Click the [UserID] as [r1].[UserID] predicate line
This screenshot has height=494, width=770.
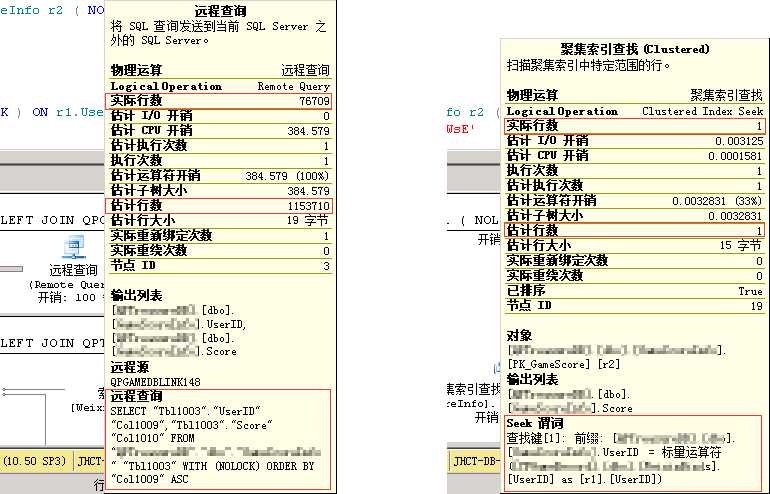584,479
